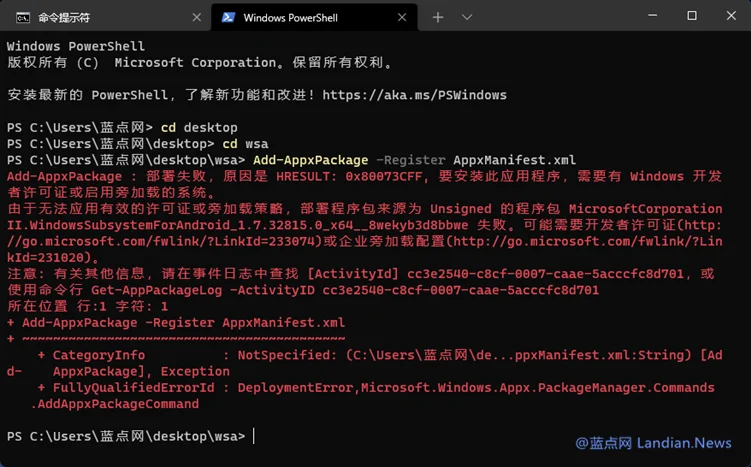751x467 pixels.
Task: Click the 'Windows PowerShell' header line
Action: pos(76,46)
